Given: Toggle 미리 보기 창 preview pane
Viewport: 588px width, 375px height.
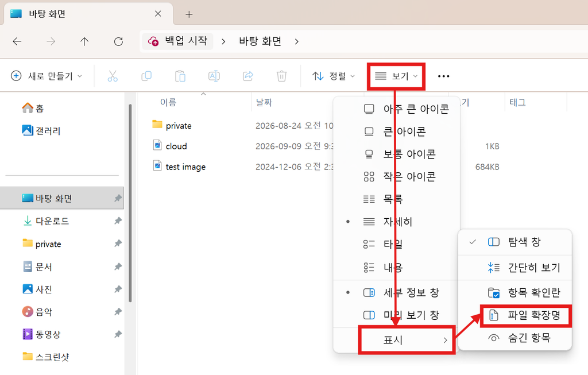Looking at the screenshot, I should click(x=396, y=315).
